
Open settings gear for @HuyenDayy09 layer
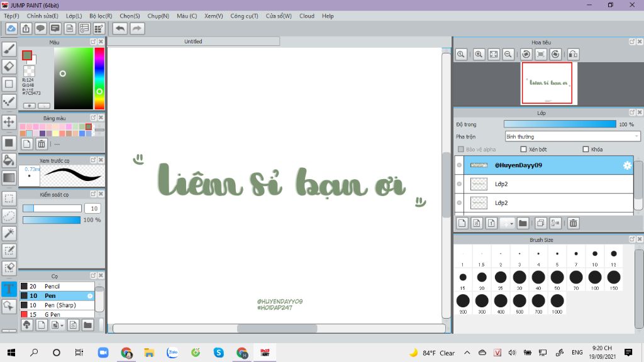pos(627,165)
